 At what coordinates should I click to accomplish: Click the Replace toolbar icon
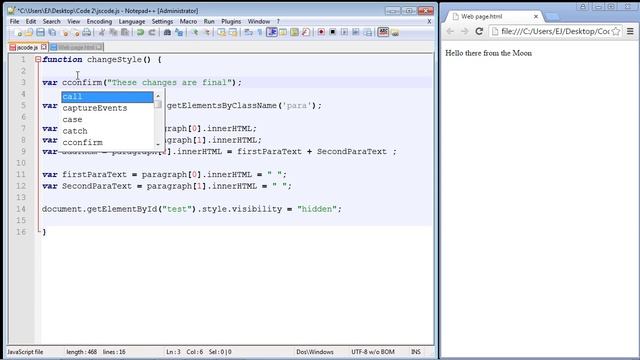point(179,32)
